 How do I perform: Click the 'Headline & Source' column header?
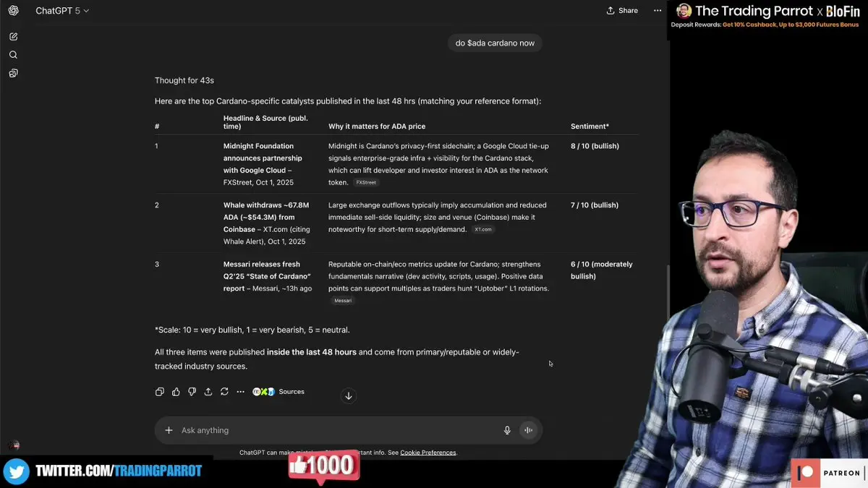click(x=265, y=122)
